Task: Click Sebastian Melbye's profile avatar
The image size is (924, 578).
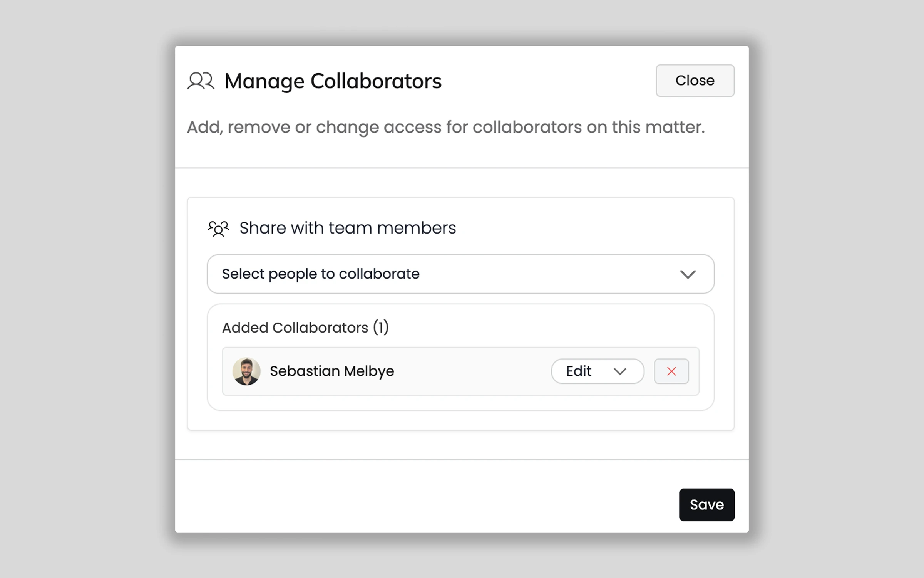Action: coord(246,371)
